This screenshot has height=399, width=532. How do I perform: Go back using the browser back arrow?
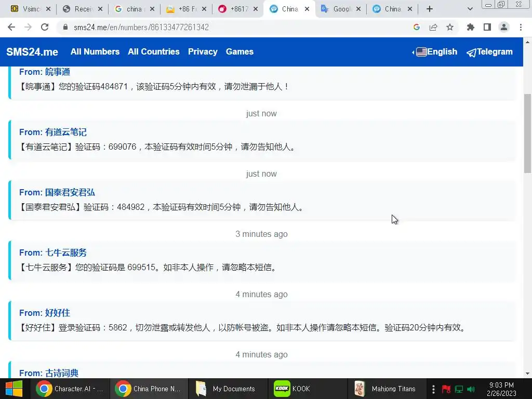[x=11, y=27]
